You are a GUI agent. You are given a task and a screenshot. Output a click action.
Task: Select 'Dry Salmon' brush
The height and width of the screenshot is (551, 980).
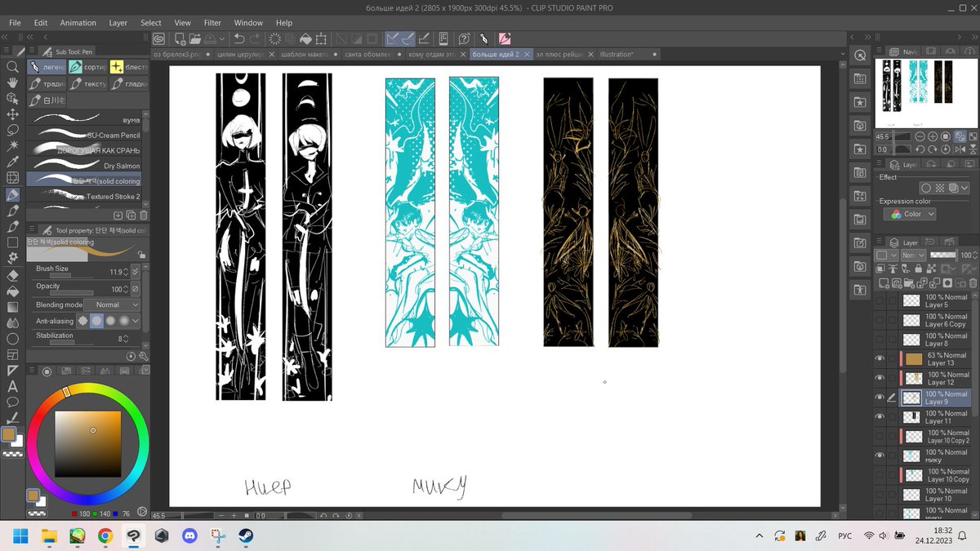84,166
